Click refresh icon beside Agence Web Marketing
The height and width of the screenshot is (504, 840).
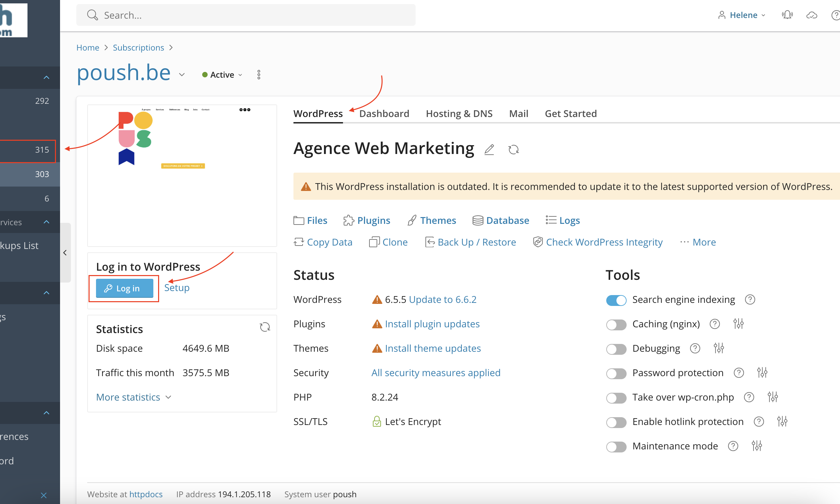click(x=513, y=150)
